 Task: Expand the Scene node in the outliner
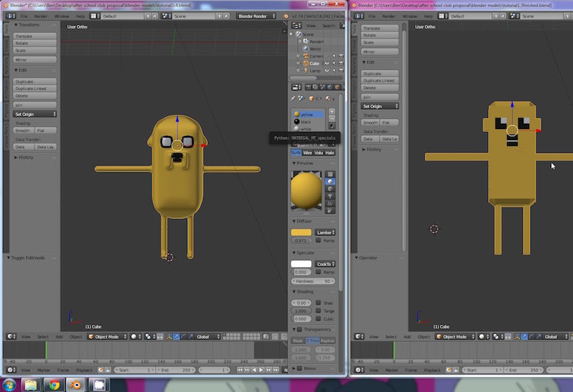tap(291, 34)
